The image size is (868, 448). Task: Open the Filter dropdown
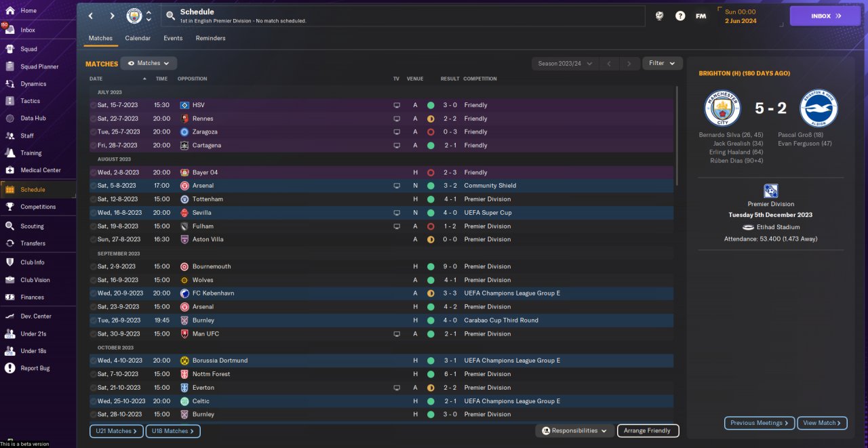point(662,63)
